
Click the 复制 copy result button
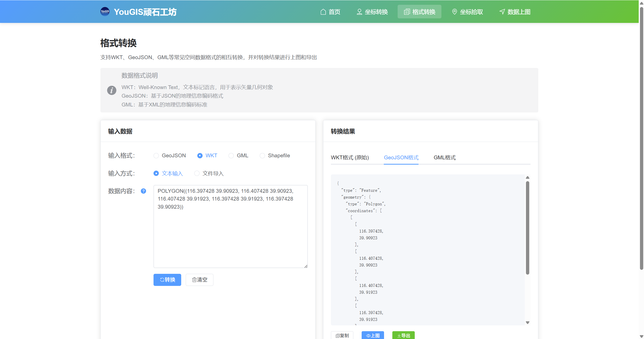pos(342,335)
